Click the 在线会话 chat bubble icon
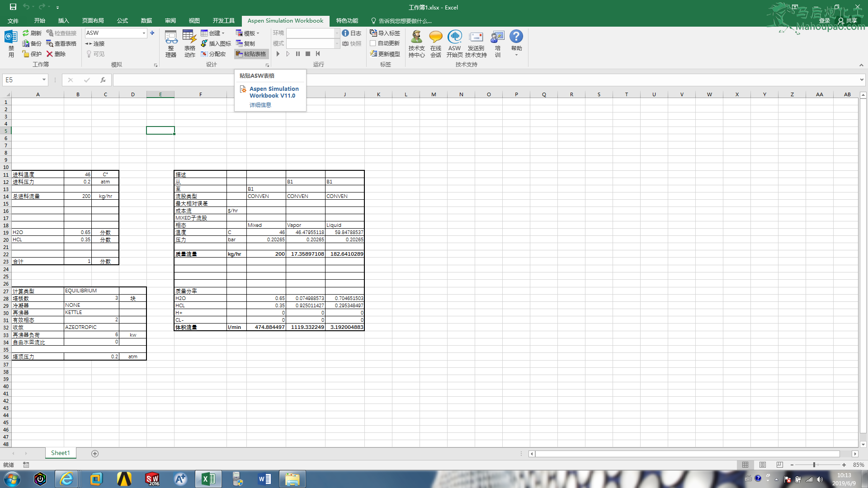The image size is (868, 488). (436, 37)
